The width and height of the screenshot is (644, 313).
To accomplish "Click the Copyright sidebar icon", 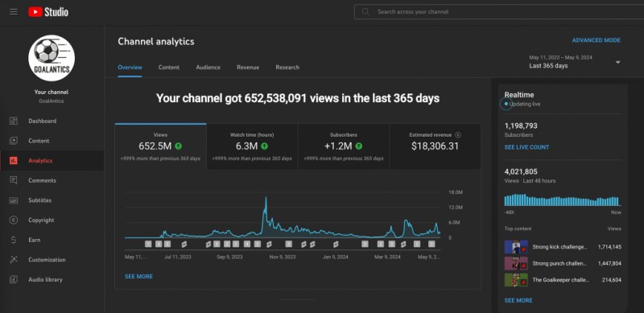I will (14, 220).
